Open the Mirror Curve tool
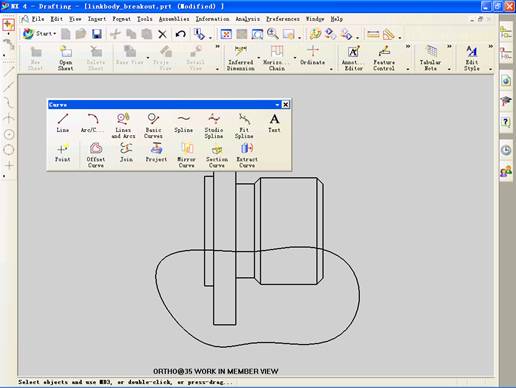 [x=186, y=155]
